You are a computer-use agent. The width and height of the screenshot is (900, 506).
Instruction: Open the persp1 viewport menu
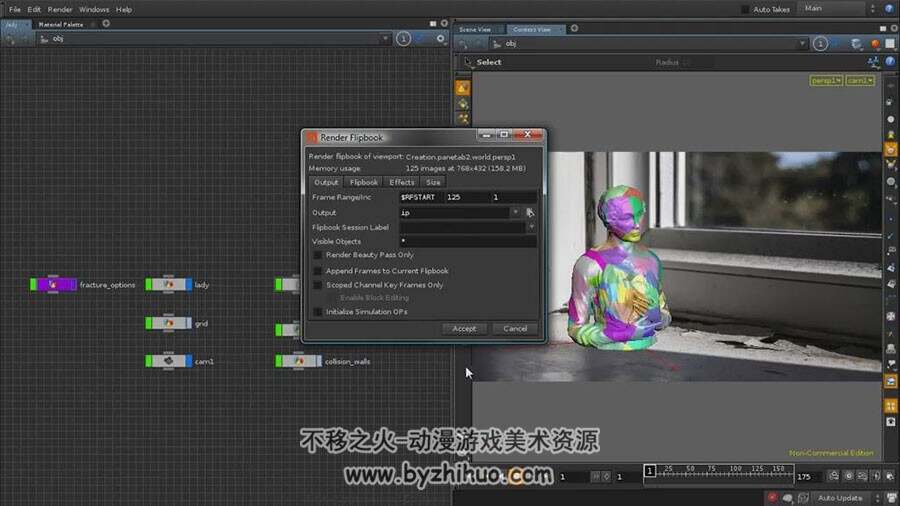pos(826,81)
